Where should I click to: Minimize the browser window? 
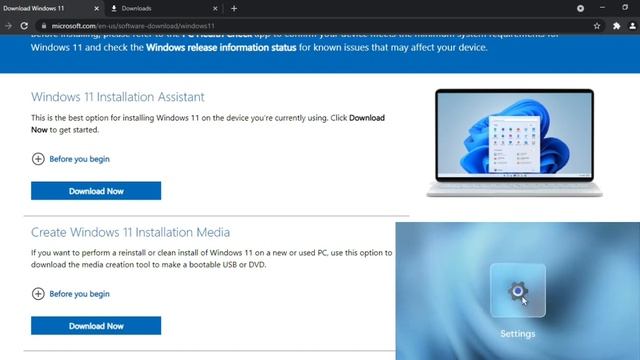602,8
